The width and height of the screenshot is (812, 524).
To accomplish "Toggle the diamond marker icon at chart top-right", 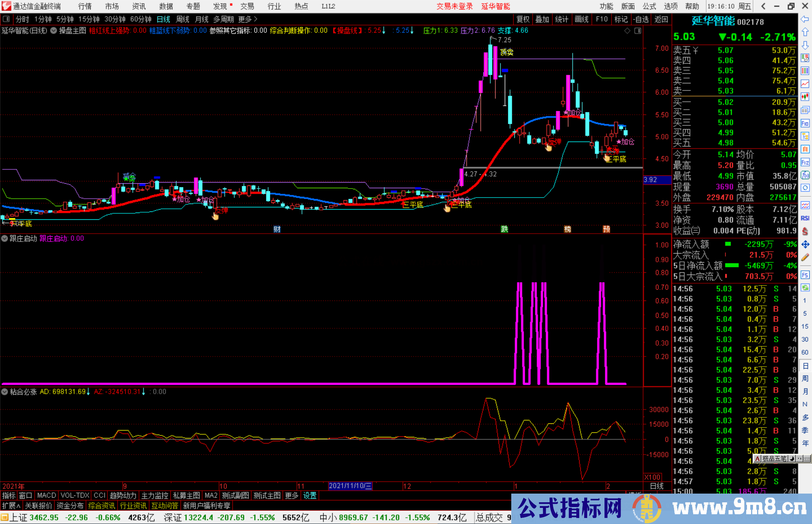I will coord(627,31).
